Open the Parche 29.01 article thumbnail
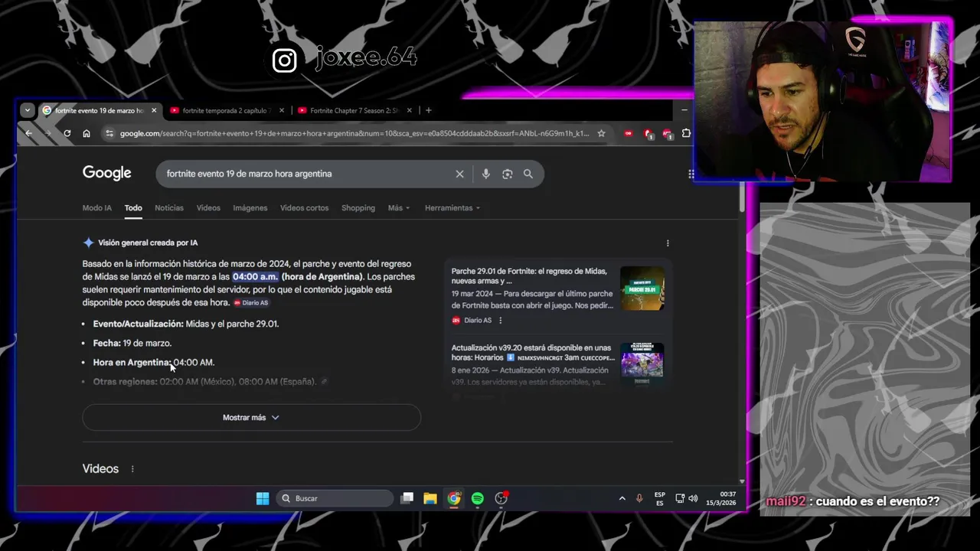980x551 pixels. tap(642, 288)
